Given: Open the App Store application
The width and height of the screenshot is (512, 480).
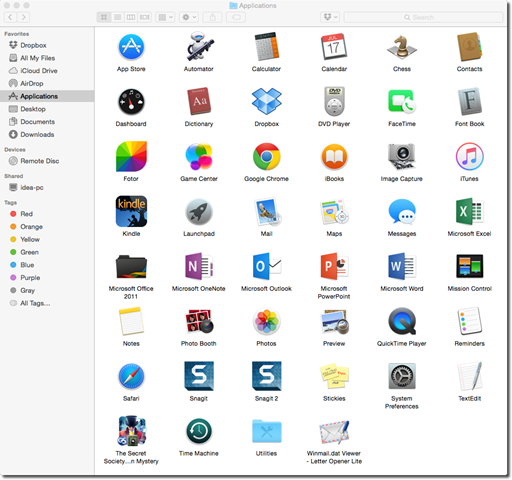Looking at the screenshot, I should pyautogui.click(x=131, y=47).
